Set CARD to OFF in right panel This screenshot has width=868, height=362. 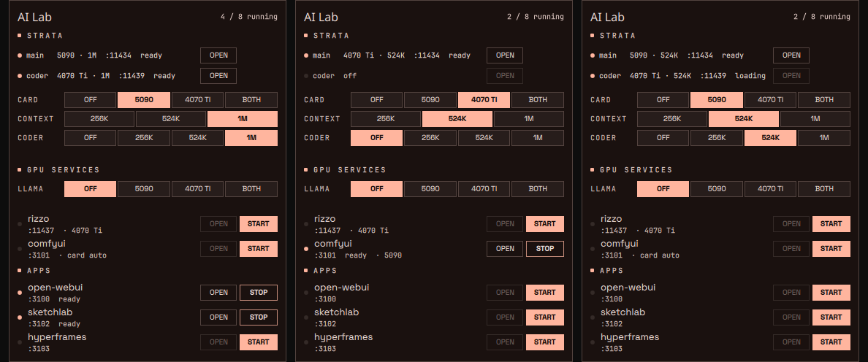[x=663, y=100]
